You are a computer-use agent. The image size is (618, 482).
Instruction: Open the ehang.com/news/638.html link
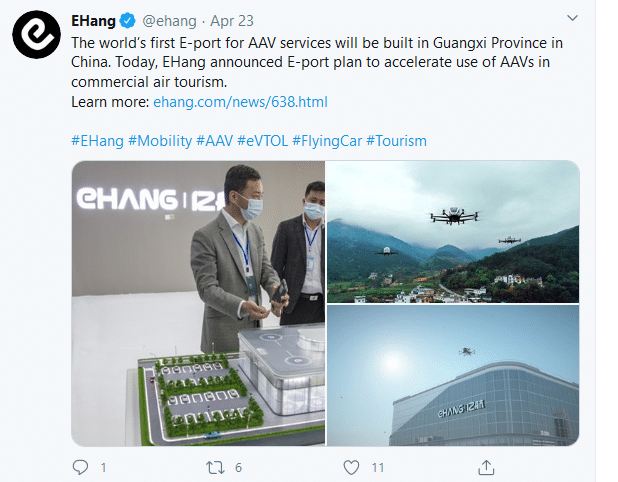(x=240, y=102)
